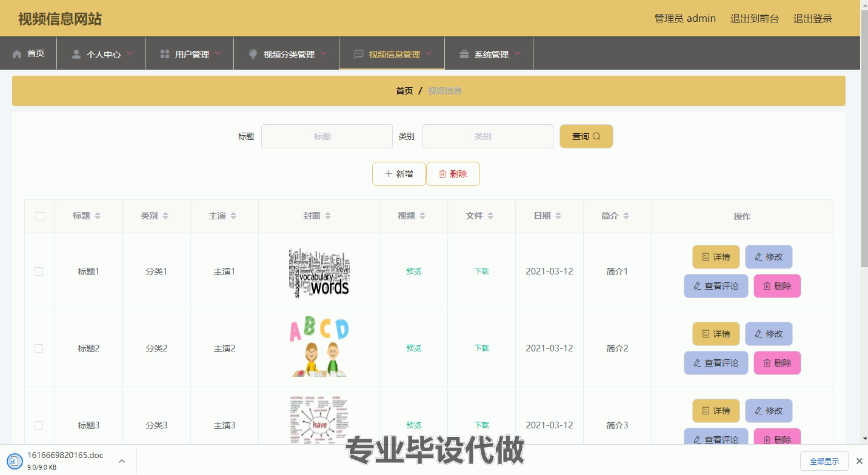
Task: Click the home icon beside 首页
Action: point(17,54)
